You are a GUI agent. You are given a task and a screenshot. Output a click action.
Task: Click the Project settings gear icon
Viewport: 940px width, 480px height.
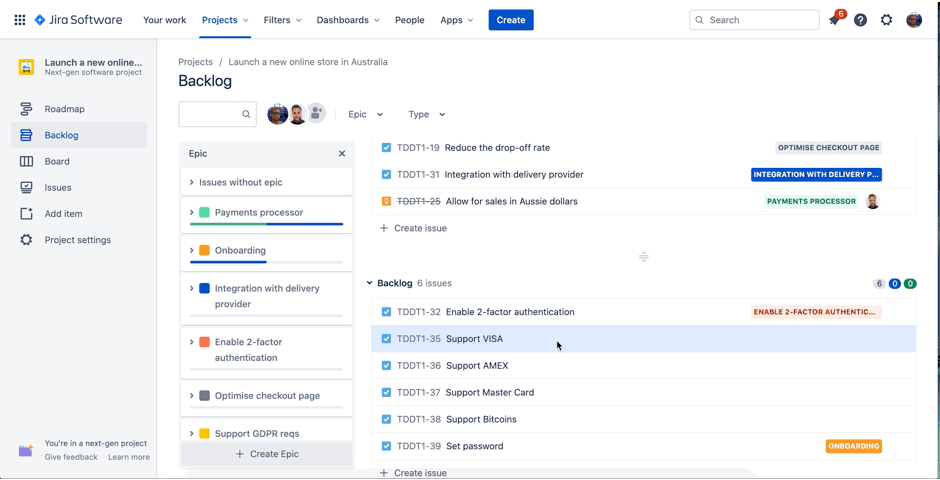tap(26, 240)
